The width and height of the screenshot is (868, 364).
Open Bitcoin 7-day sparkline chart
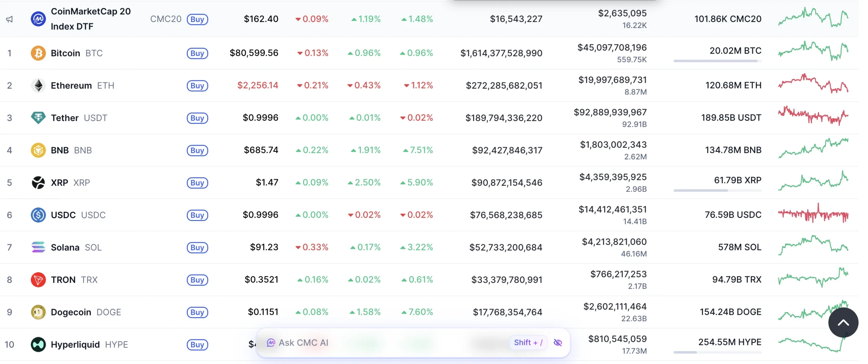(x=813, y=51)
